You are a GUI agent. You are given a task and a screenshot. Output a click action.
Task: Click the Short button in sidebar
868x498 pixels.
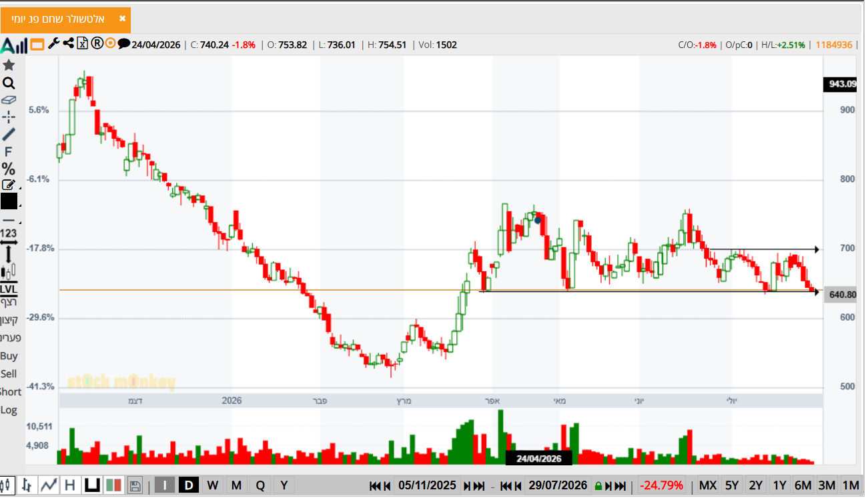coord(10,392)
